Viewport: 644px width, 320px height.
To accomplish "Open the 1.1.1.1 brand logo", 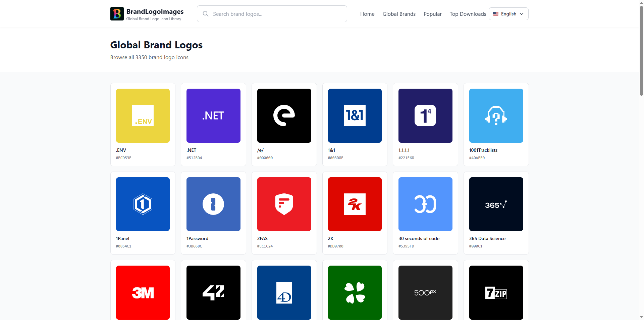I will pos(425,116).
